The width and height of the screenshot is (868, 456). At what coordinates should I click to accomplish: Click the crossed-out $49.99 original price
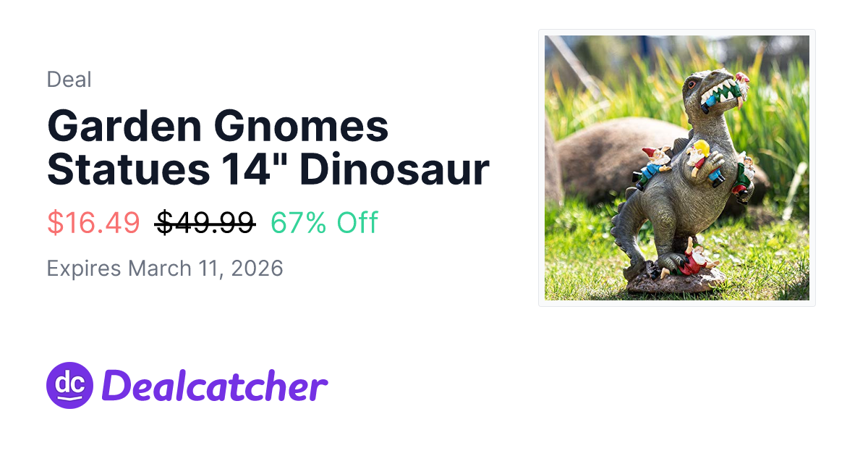click(x=205, y=223)
